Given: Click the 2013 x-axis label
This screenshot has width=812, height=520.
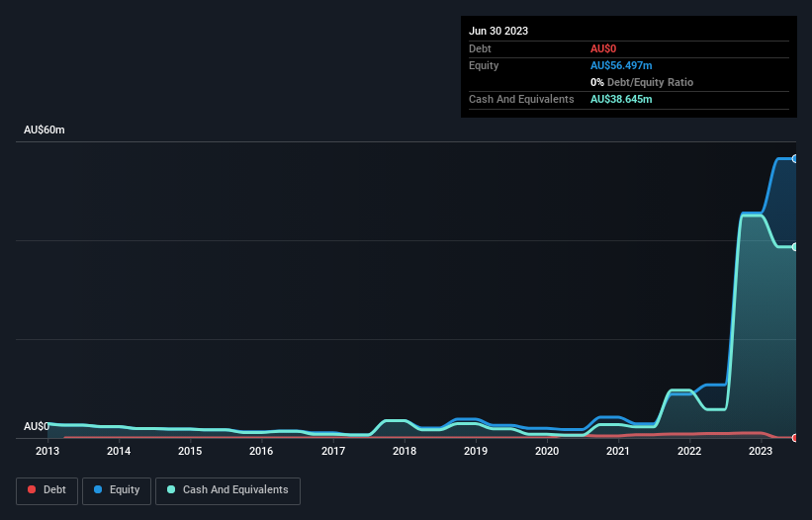Looking at the screenshot, I should [47, 451].
